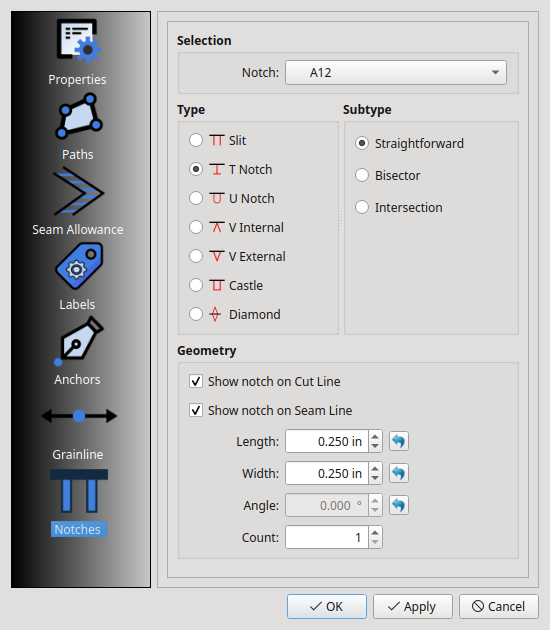The width and height of the screenshot is (550, 630).
Task: Select the Notches section icon
Action: click(x=79, y=491)
